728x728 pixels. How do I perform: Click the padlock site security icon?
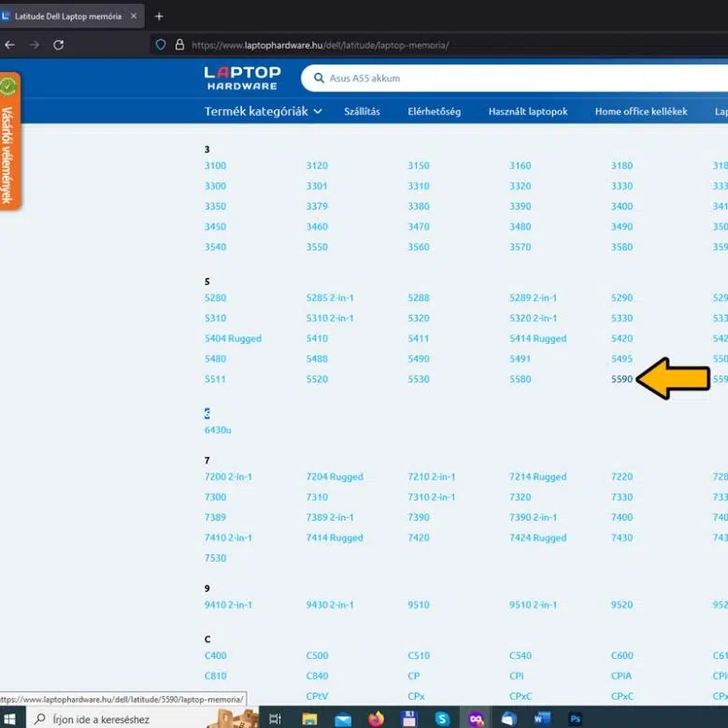pos(179,45)
